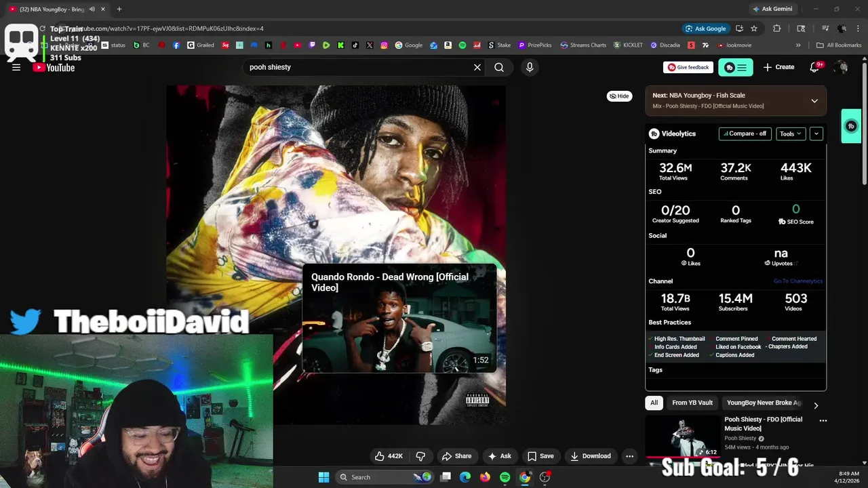Open options for Pooh Shiesty FDO video

click(823, 420)
